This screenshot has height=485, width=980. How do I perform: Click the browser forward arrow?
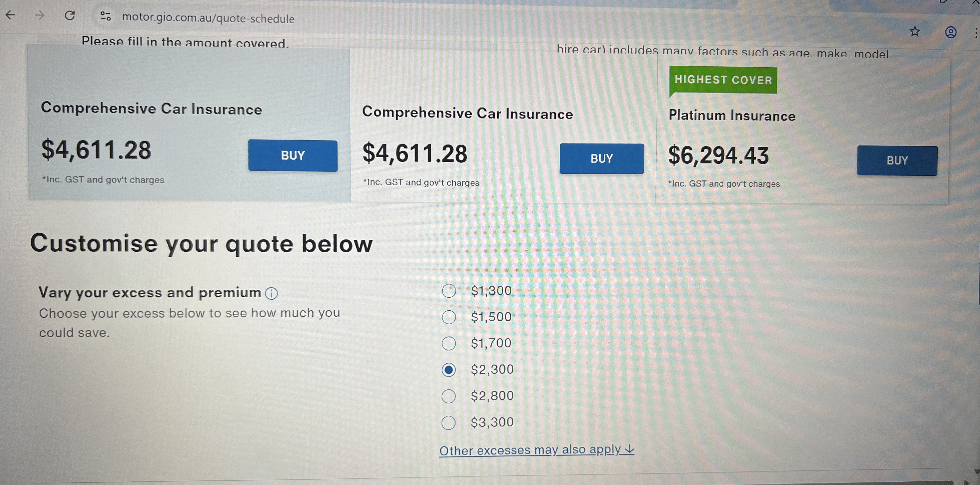[40, 15]
